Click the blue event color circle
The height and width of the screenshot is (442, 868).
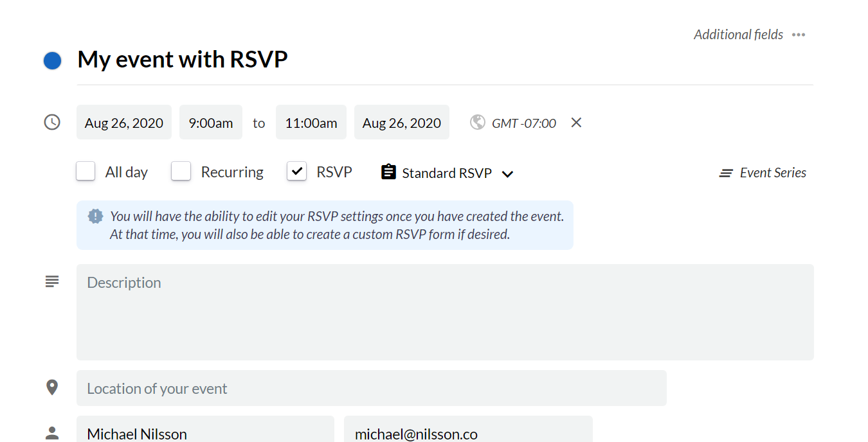52,61
